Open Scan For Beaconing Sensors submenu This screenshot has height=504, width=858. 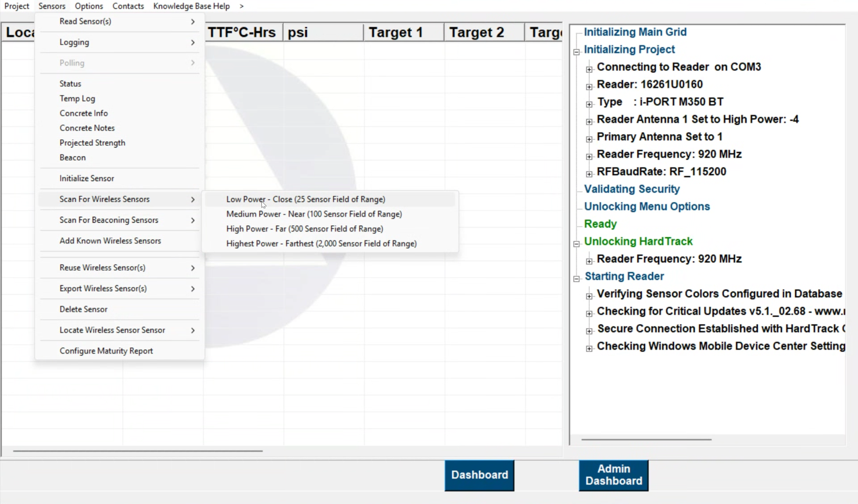pos(109,220)
